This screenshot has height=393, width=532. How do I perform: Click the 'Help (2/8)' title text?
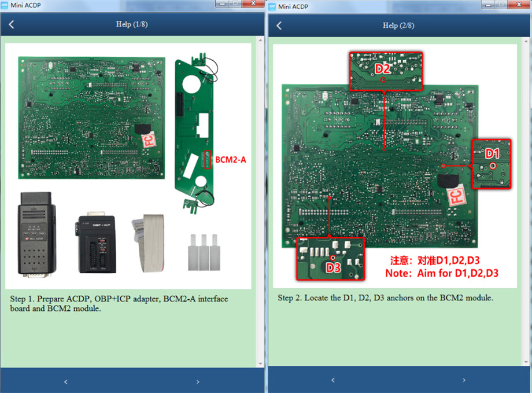[x=398, y=25]
